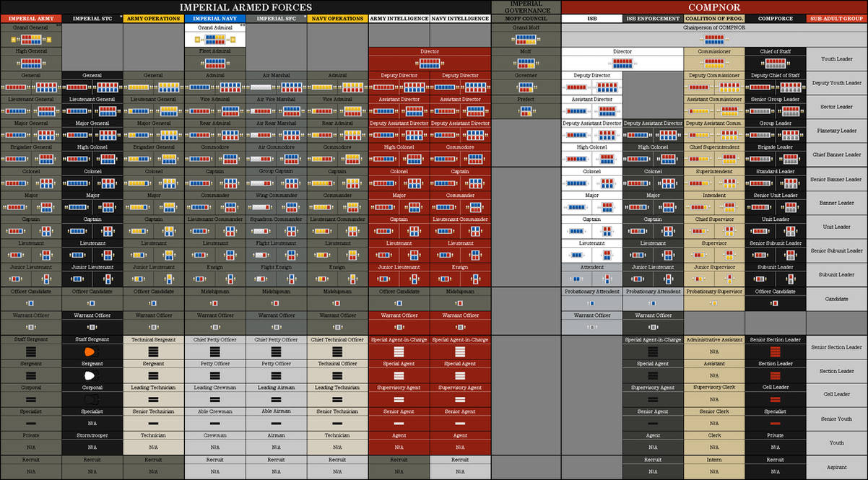Click the IMPERIAL ARMY column header

coord(30,18)
